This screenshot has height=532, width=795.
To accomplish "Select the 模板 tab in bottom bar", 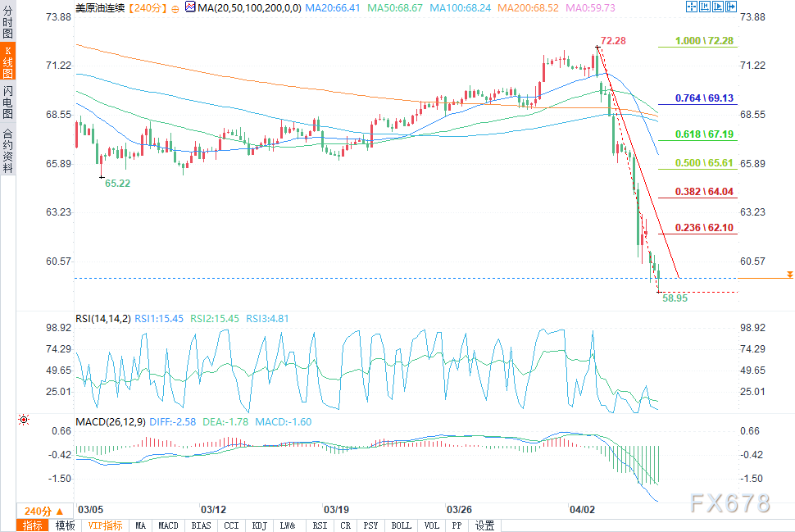I will [66, 525].
